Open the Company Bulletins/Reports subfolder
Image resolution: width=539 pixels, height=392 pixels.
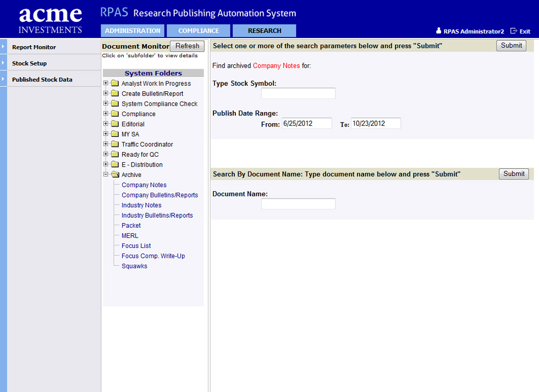click(x=160, y=195)
